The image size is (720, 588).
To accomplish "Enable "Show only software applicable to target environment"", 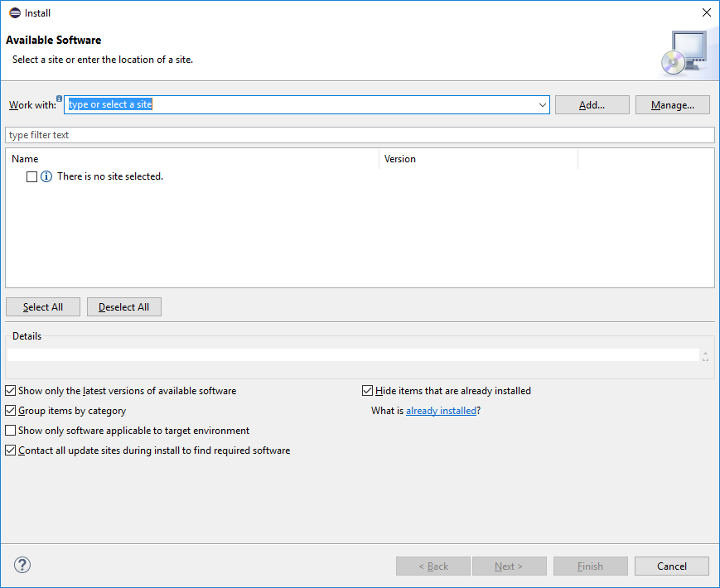I will click(11, 430).
